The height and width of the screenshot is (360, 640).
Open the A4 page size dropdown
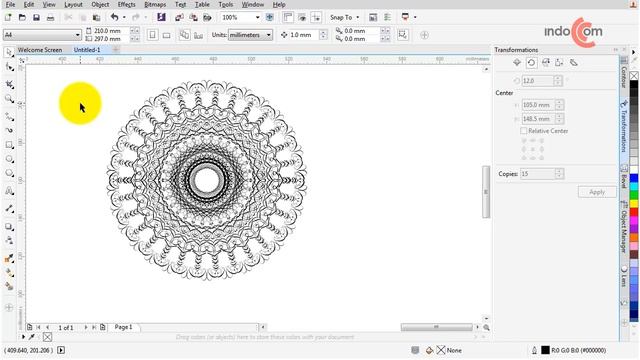pos(78,35)
